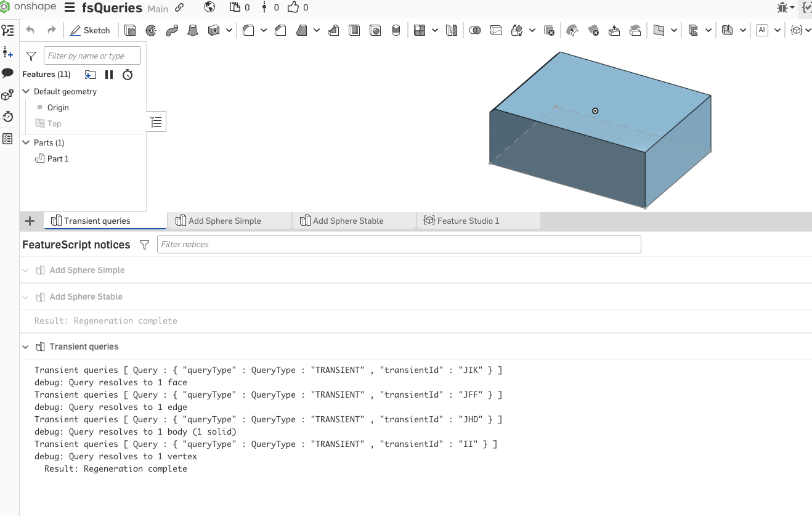Select the Loft tool
Image resolution: width=812 pixels, height=516 pixels.
[x=193, y=30]
